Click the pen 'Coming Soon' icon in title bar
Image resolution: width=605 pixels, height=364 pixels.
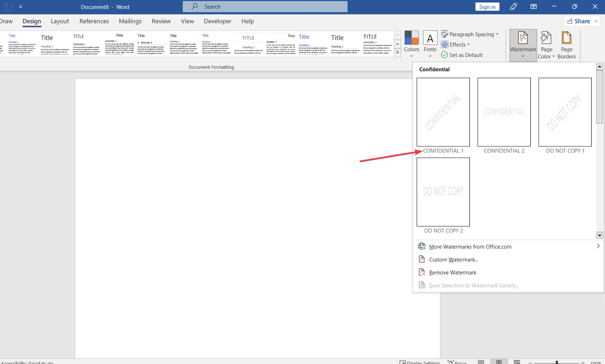[513, 7]
